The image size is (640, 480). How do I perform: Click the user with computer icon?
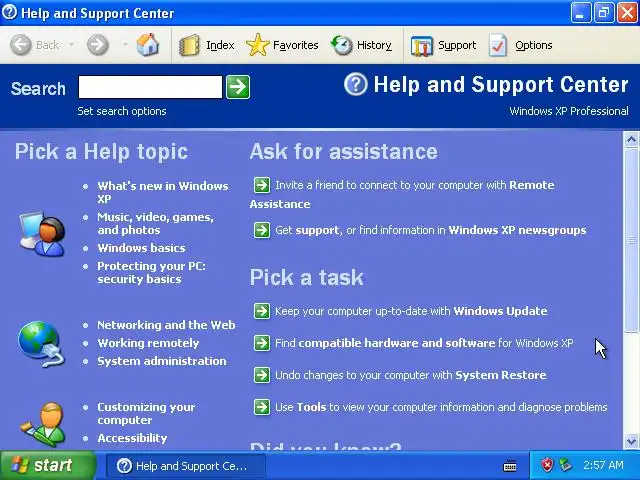(42, 233)
